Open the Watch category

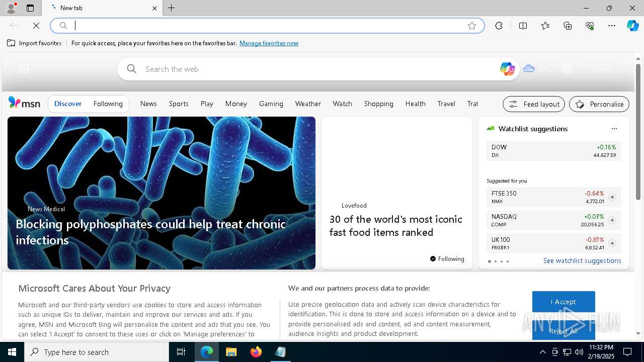pos(342,104)
